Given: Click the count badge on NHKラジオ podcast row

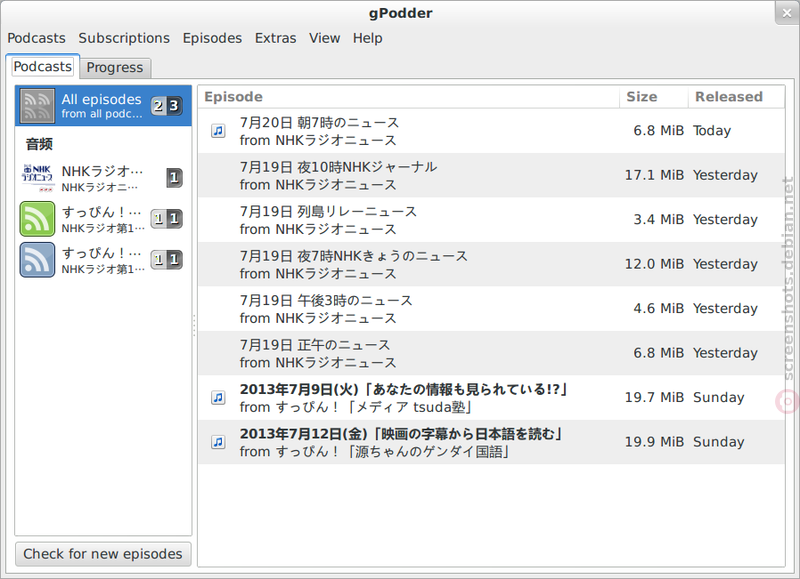Looking at the screenshot, I should pyautogui.click(x=174, y=178).
